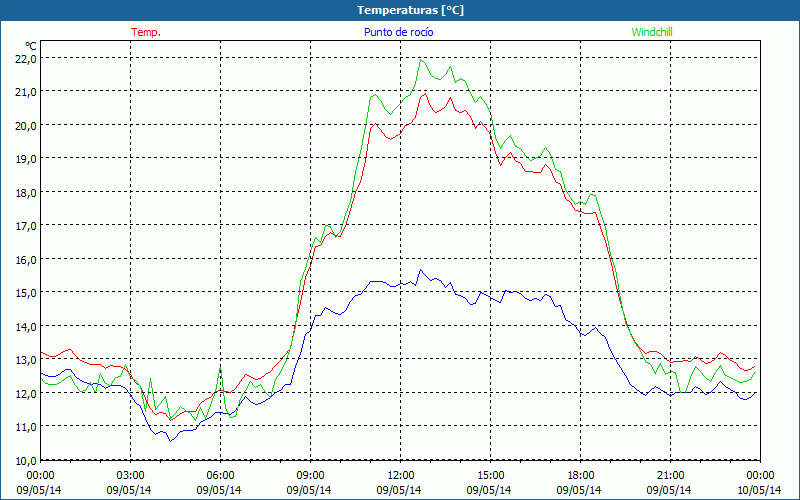
Task: Click the red Temp. legend label
Action: click(x=146, y=32)
